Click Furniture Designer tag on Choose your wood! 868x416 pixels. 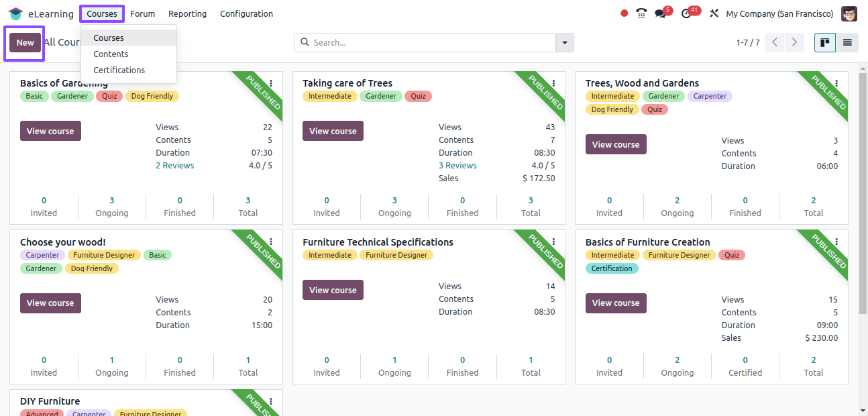coord(104,255)
